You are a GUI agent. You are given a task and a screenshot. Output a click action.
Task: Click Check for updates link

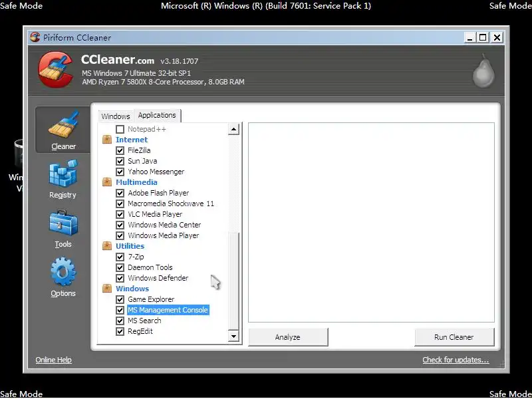point(456,360)
